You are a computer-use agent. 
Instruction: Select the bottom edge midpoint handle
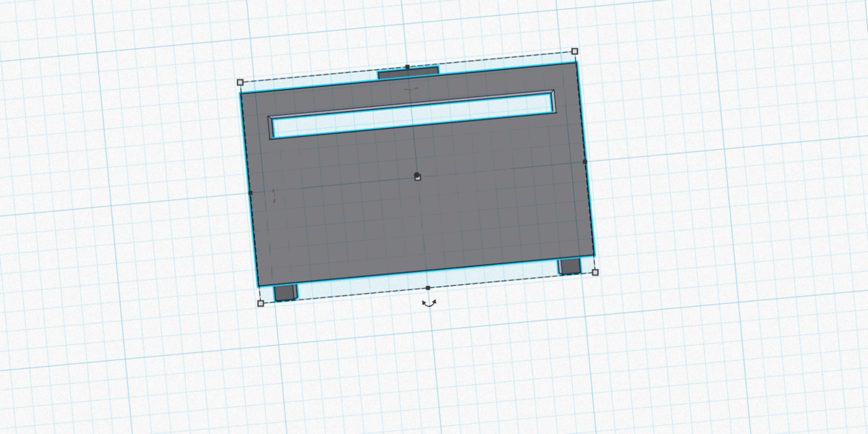point(428,288)
